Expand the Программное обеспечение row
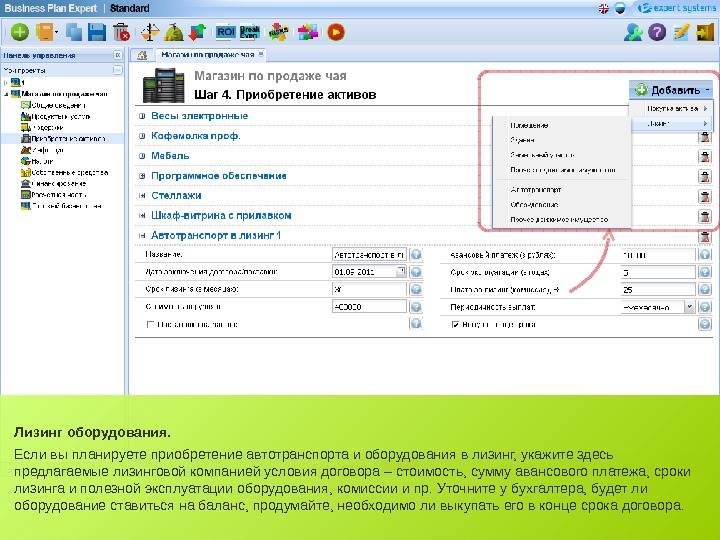Screen dimensions: 720x540 pyautogui.click(x=142, y=176)
